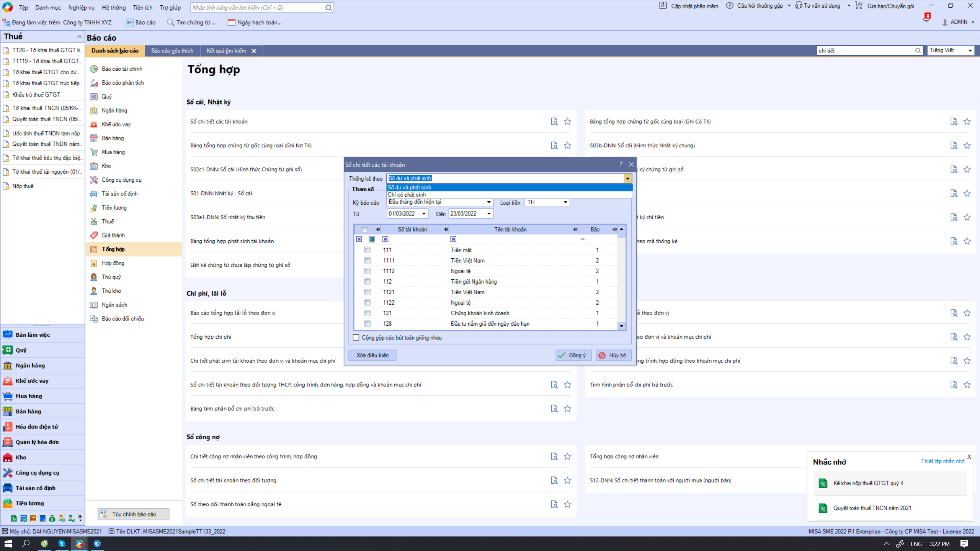Toggle select-all checkbox in account table header
The width and height of the screenshot is (980, 551).
pos(364,230)
